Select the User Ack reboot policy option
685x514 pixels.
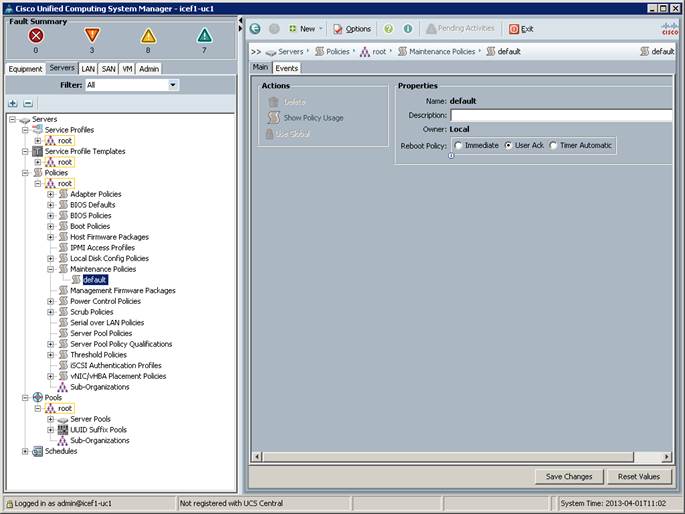(509, 145)
